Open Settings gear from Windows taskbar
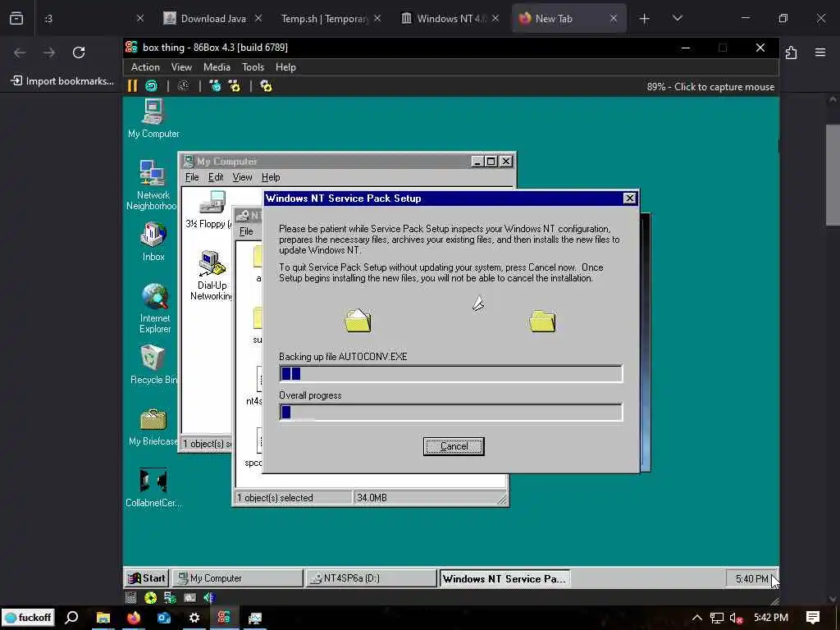Viewport: 840px width, 630px height. coord(194,618)
